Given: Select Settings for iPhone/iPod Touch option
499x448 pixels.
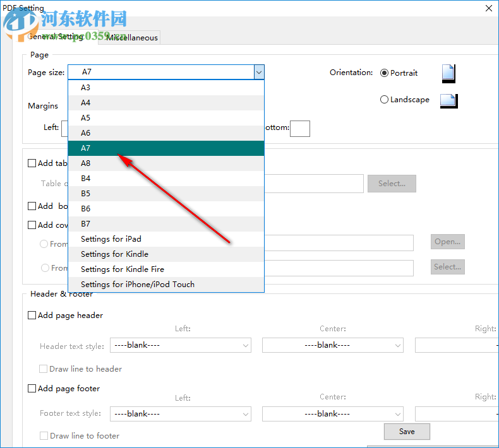Looking at the screenshot, I should tap(166, 285).
